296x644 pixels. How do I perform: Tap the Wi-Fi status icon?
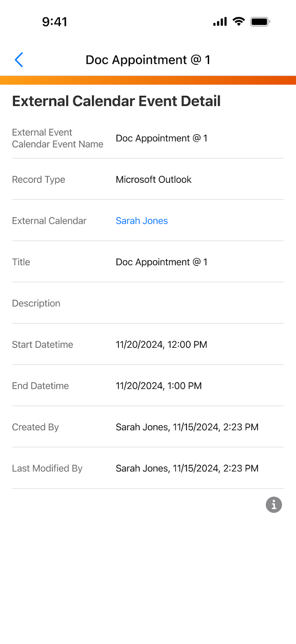(239, 22)
